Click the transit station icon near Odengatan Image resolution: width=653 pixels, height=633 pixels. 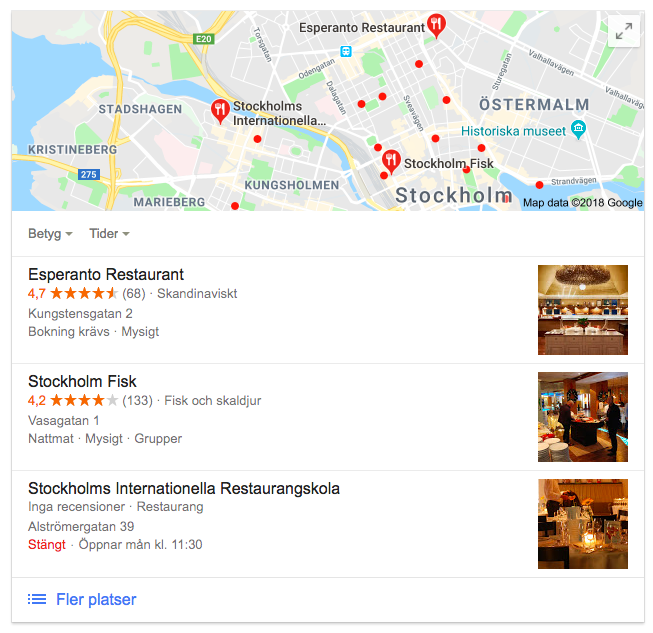[x=346, y=51]
